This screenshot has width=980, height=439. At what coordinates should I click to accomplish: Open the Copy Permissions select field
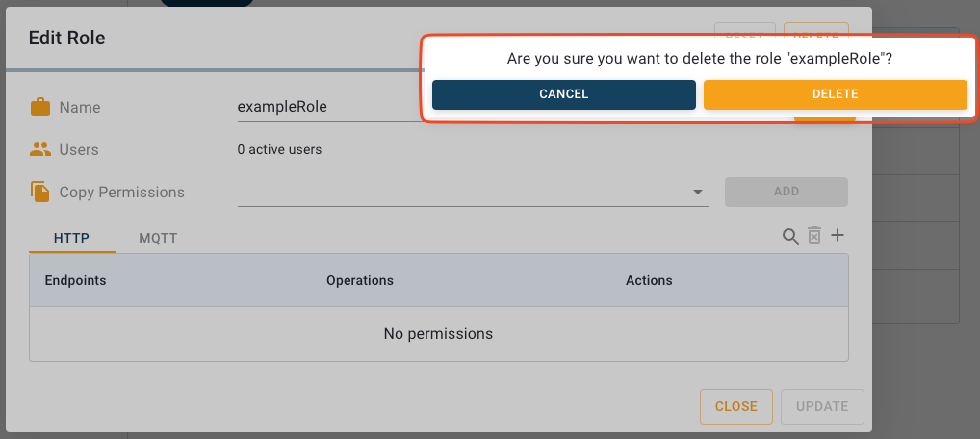(462, 193)
